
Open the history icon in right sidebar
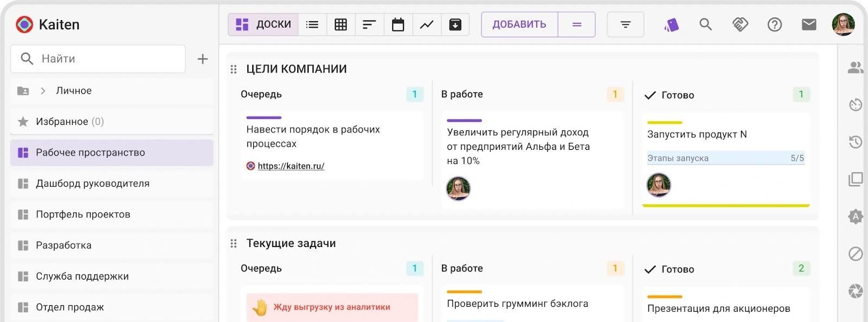(856, 142)
